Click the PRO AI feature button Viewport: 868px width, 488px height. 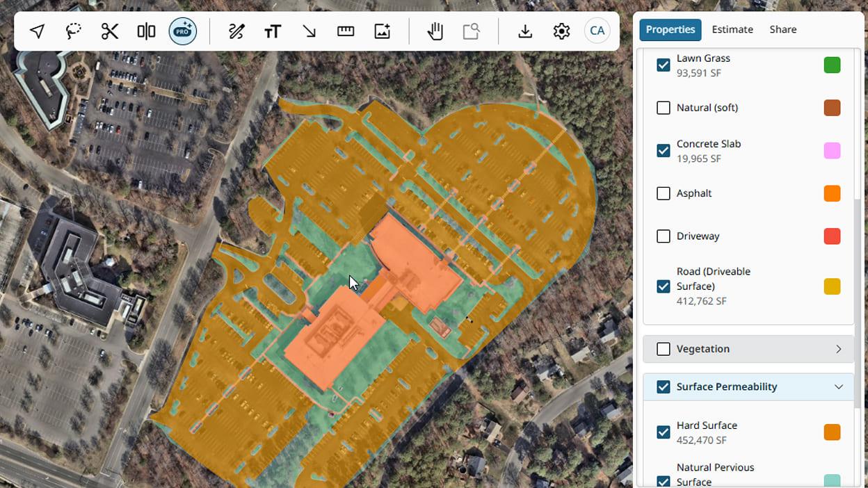click(x=183, y=31)
